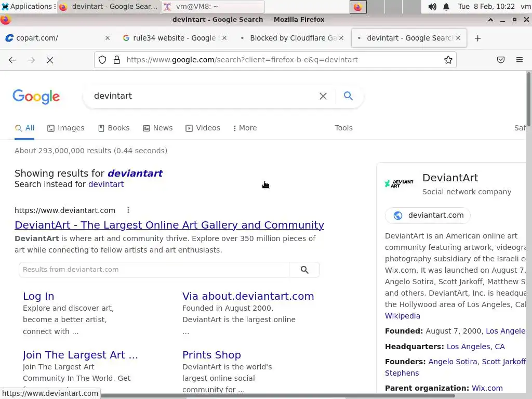Bookmark this page with the star
The height and width of the screenshot is (399, 532).
click(448, 60)
